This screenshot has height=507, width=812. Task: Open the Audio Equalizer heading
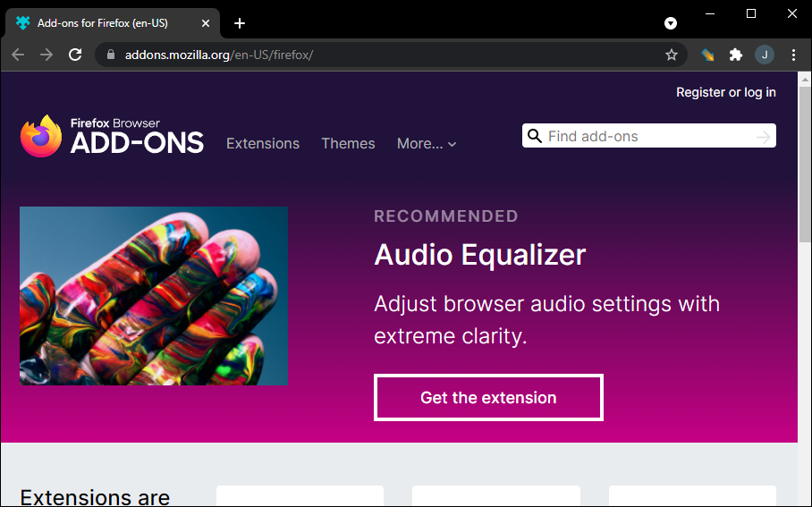(479, 255)
